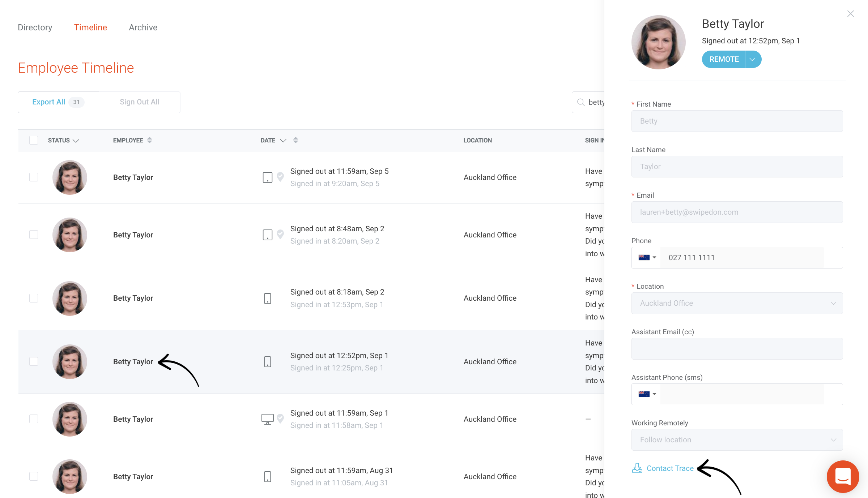Screen dimensions: 868x498
Task: Click the large Betty Taylor profile photo
Action: [x=659, y=42]
